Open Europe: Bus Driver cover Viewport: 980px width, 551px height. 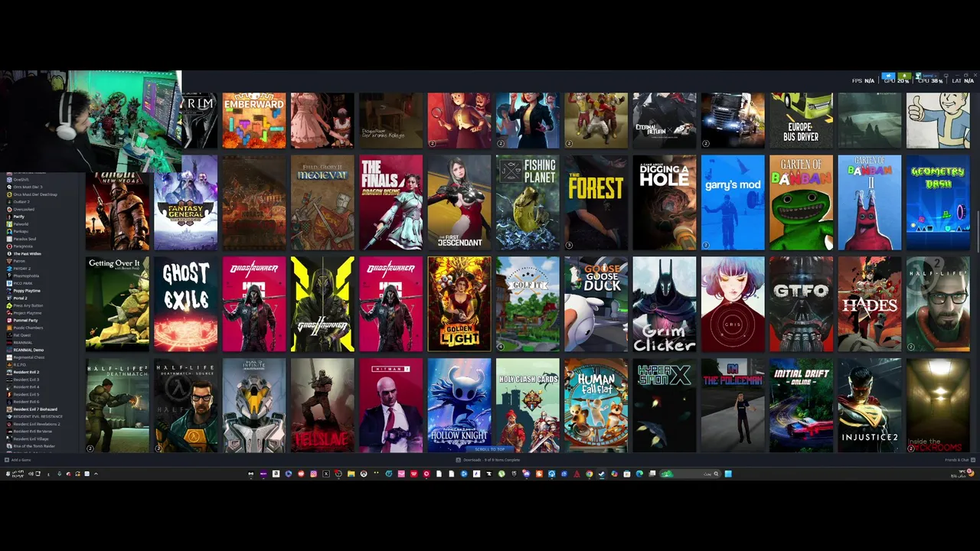(x=801, y=121)
